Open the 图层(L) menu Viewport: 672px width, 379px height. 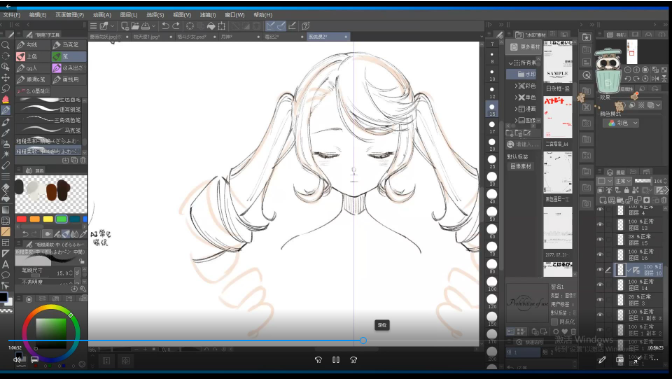pos(129,15)
